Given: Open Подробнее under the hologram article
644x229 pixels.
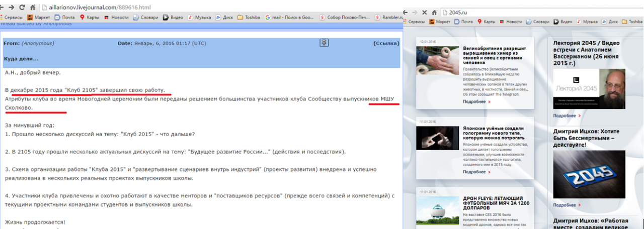Looking at the screenshot, I should click(x=476, y=172).
